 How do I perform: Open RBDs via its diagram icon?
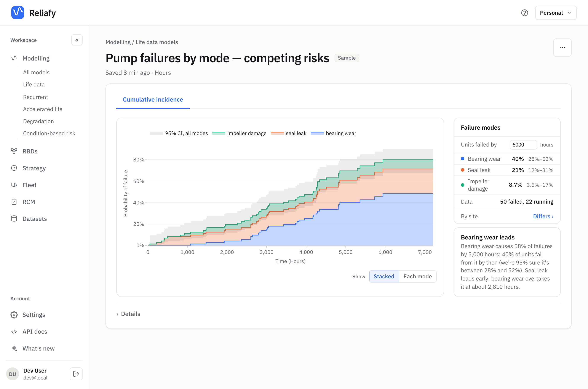tap(14, 151)
